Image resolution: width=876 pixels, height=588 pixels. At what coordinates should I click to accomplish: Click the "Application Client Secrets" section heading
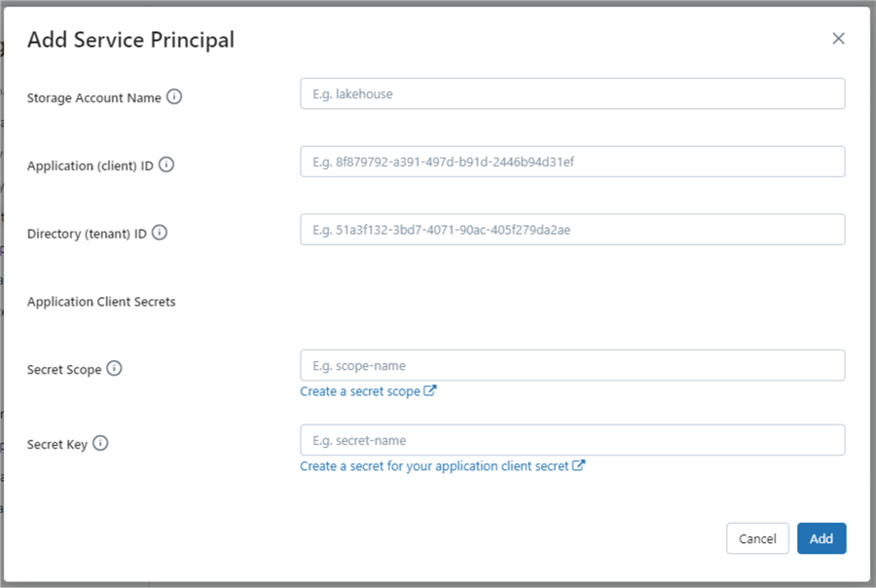coord(101,302)
